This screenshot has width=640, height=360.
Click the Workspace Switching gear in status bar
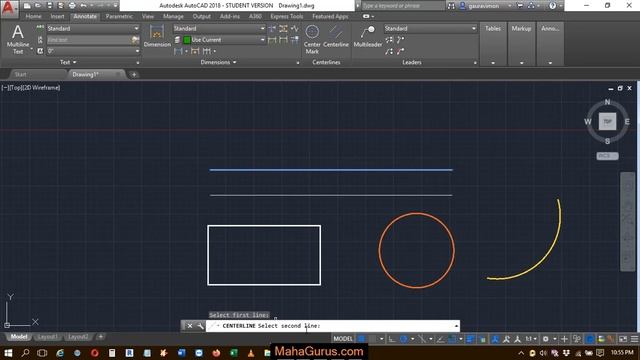coord(545,339)
